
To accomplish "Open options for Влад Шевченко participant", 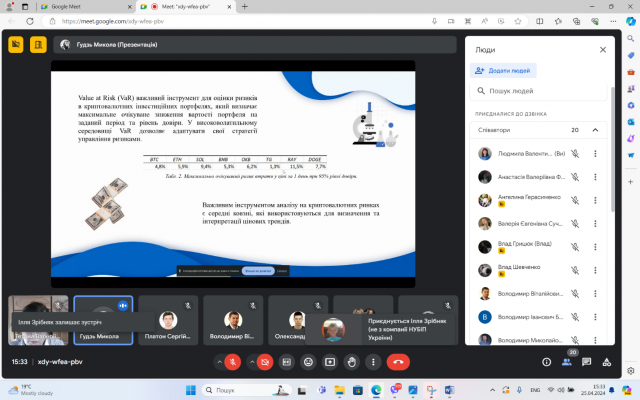I will [595, 270].
